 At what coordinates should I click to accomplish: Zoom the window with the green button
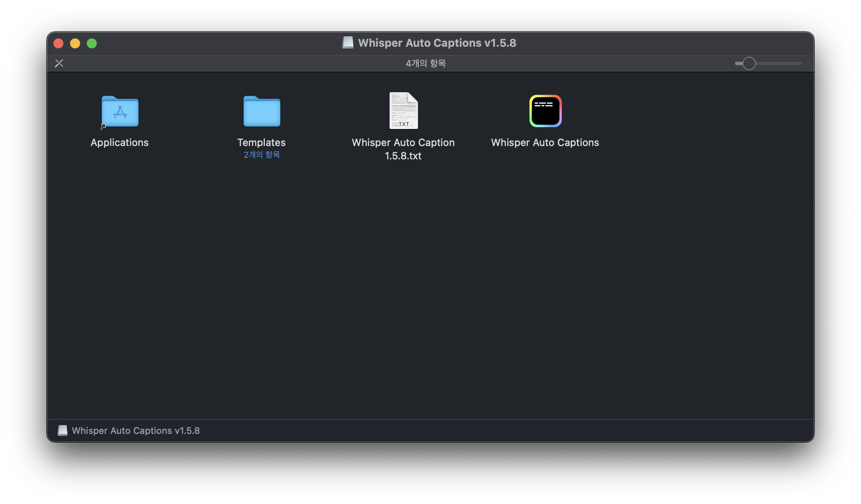click(x=92, y=43)
